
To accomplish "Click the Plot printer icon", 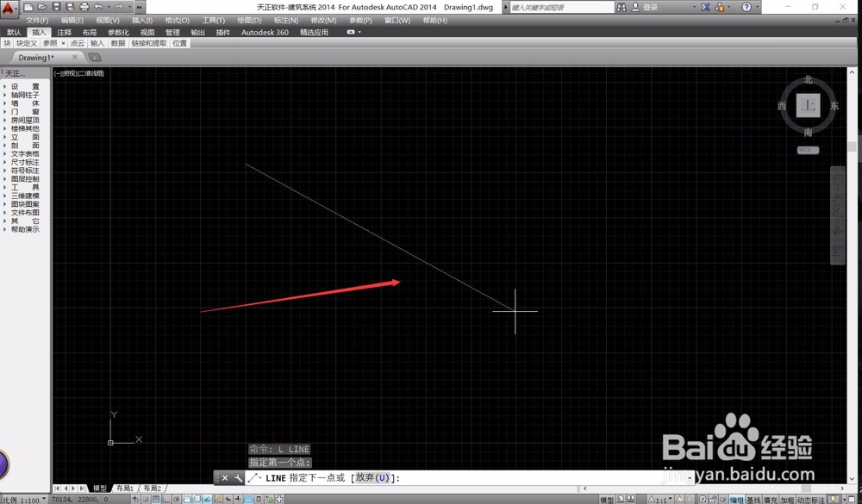I will pyautogui.click(x=84, y=7).
